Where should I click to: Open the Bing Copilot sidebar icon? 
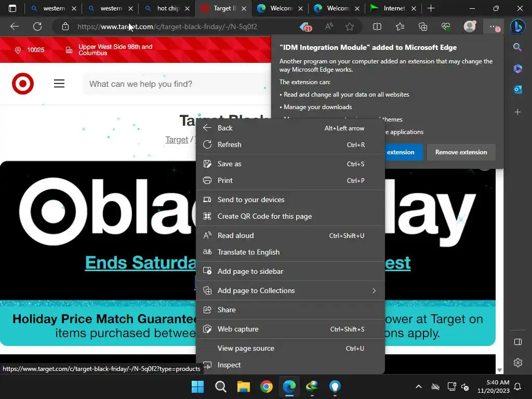tap(518, 26)
